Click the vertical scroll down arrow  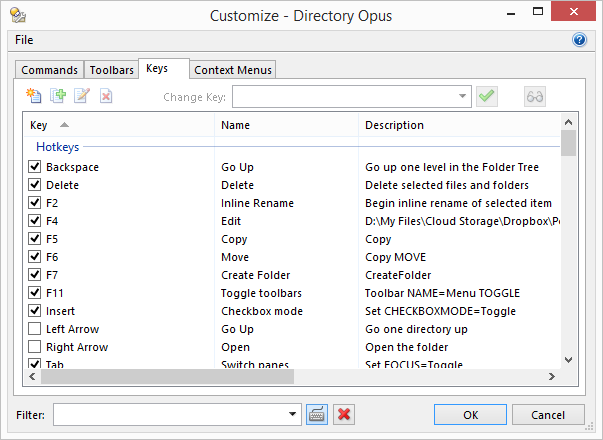tap(568, 360)
